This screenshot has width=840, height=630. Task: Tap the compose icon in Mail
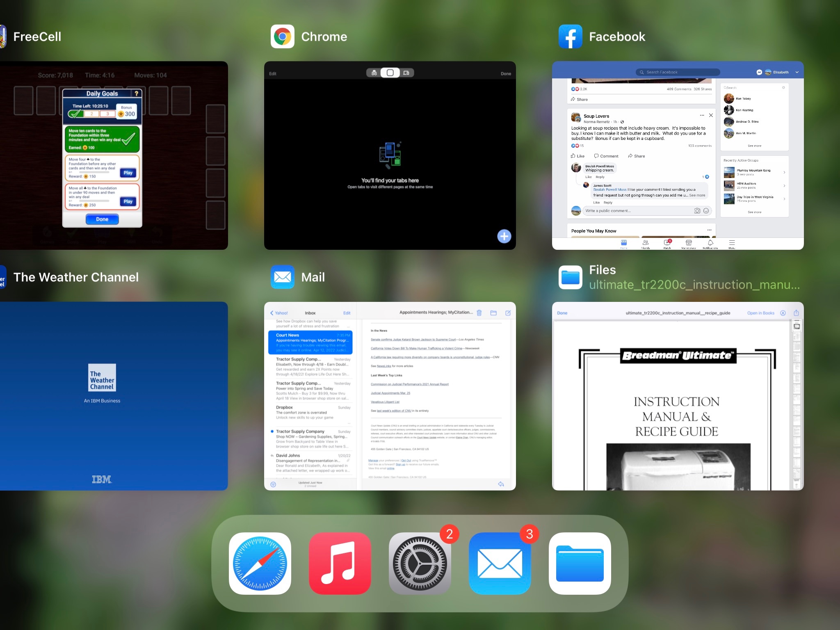click(x=508, y=313)
